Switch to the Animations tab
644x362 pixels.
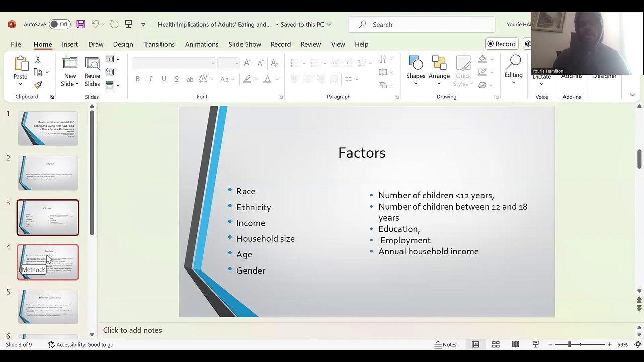(201, 44)
